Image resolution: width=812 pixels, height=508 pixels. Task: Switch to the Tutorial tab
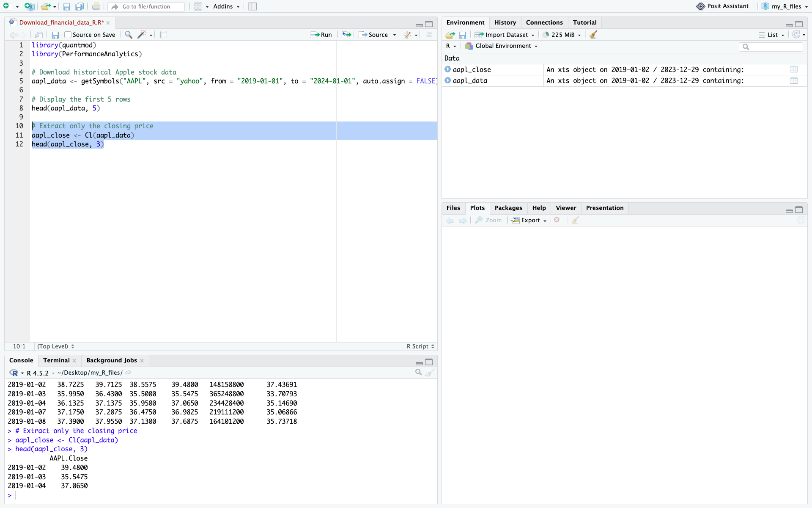pyautogui.click(x=584, y=22)
